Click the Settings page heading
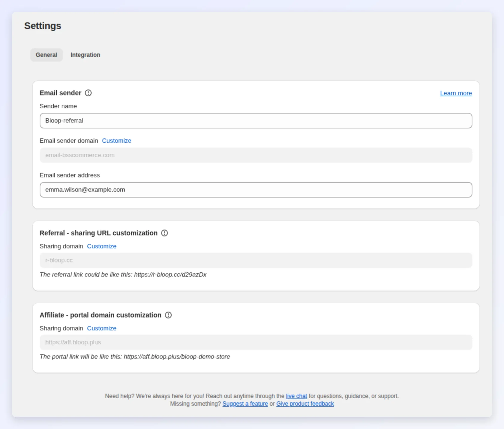Screen dimensions: 504x429 click(43, 26)
